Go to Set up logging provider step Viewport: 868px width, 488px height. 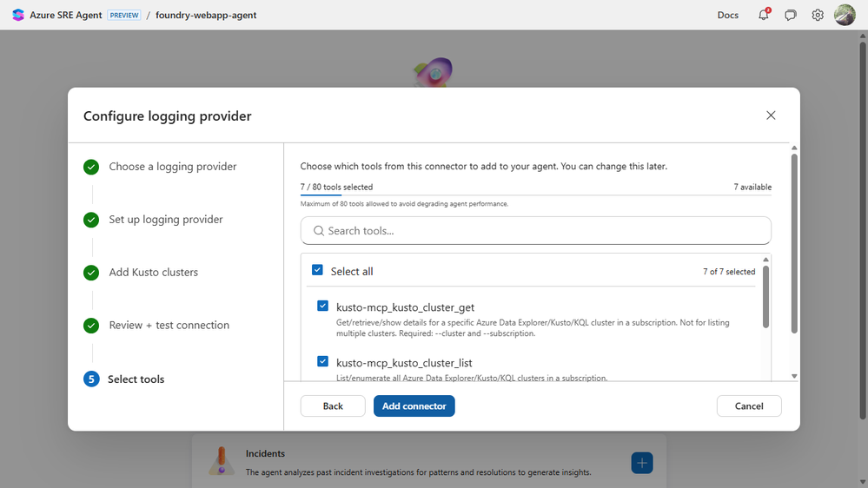(x=165, y=220)
